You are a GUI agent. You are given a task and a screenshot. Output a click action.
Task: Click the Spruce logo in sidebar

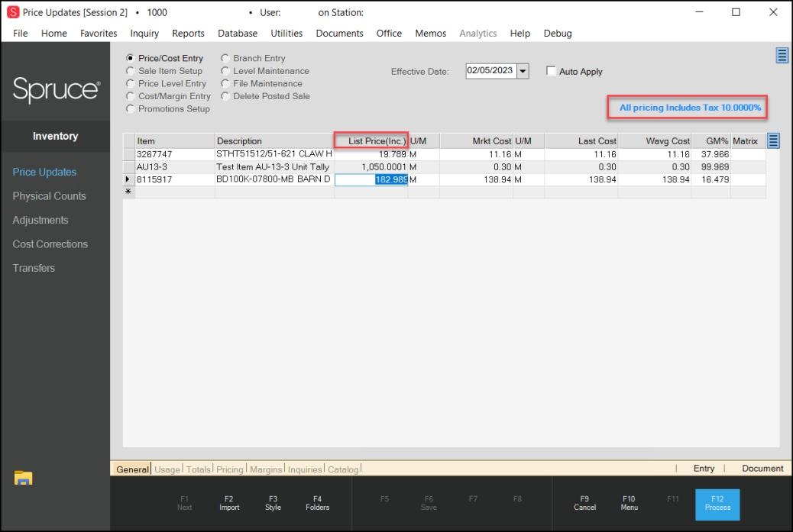56,89
